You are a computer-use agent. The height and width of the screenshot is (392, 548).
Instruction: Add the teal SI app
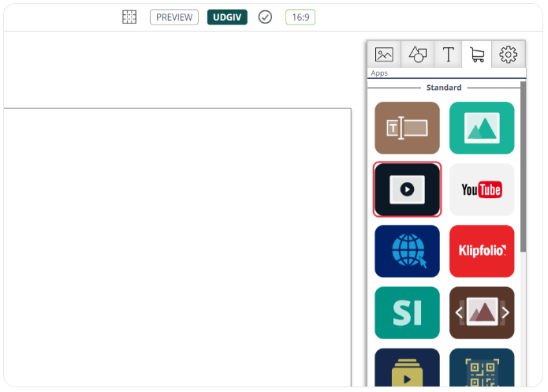pos(407,312)
